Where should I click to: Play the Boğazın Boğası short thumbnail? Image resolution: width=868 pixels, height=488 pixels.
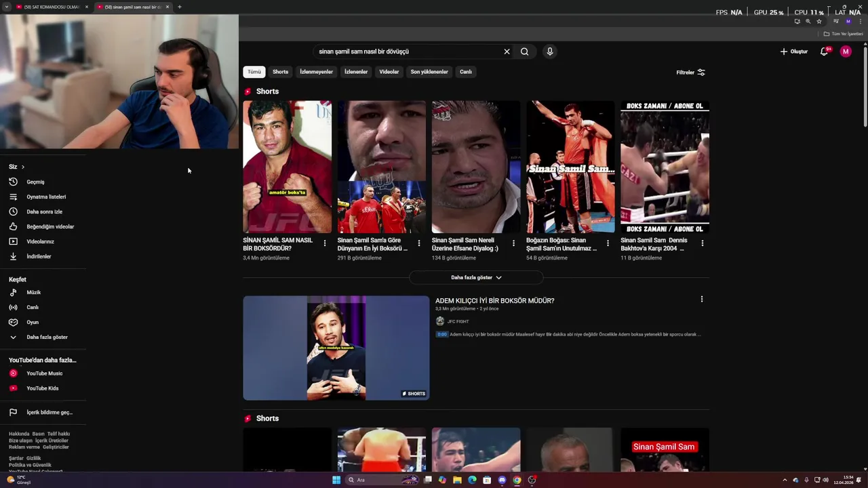point(571,167)
